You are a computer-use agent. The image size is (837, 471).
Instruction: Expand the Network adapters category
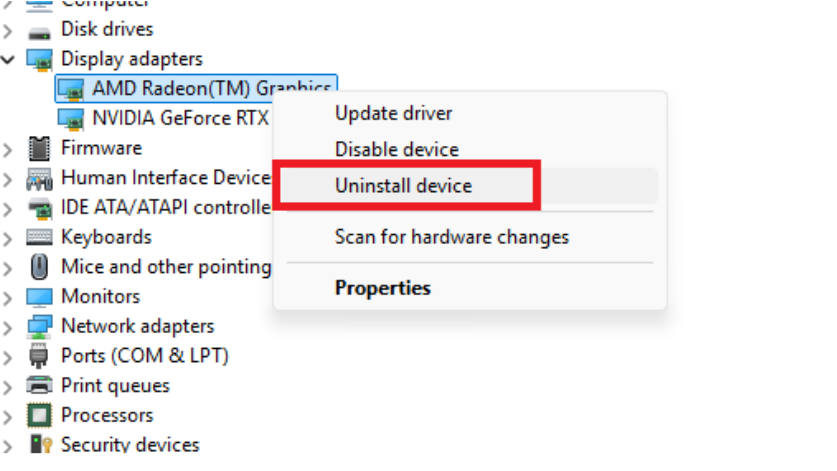tap(9, 327)
